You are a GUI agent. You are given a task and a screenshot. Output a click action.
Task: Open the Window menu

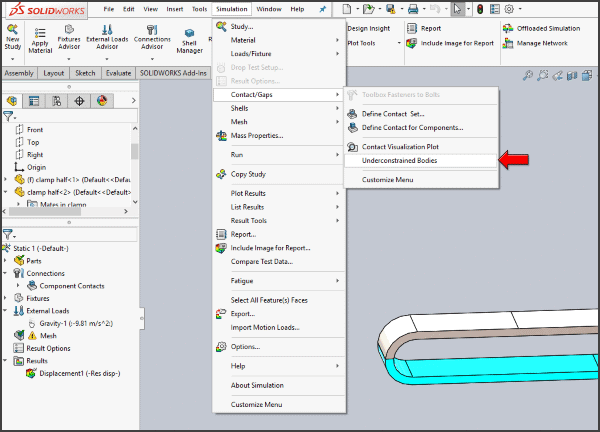point(269,9)
